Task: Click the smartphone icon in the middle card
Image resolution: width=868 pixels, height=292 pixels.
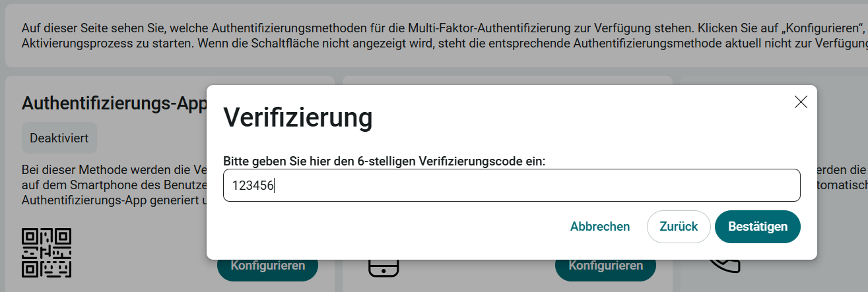Action: click(x=383, y=268)
